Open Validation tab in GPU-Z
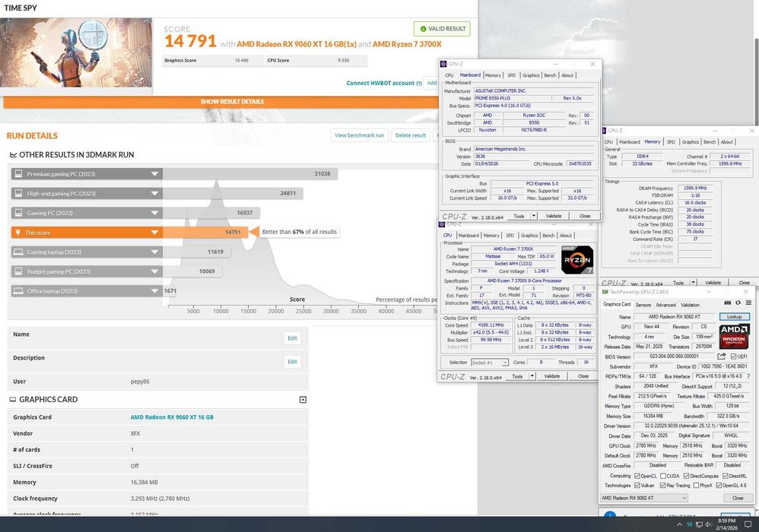The height and width of the screenshot is (532, 759). click(x=690, y=305)
